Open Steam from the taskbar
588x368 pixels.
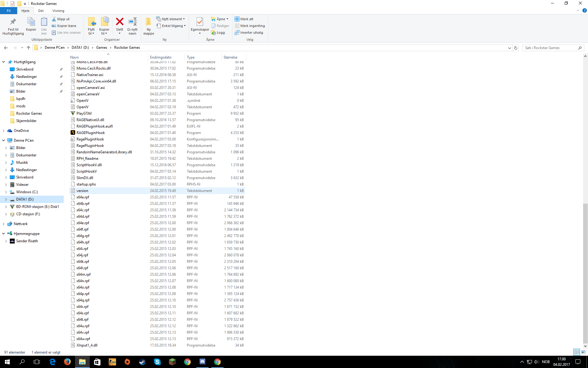[x=142, y=362]
